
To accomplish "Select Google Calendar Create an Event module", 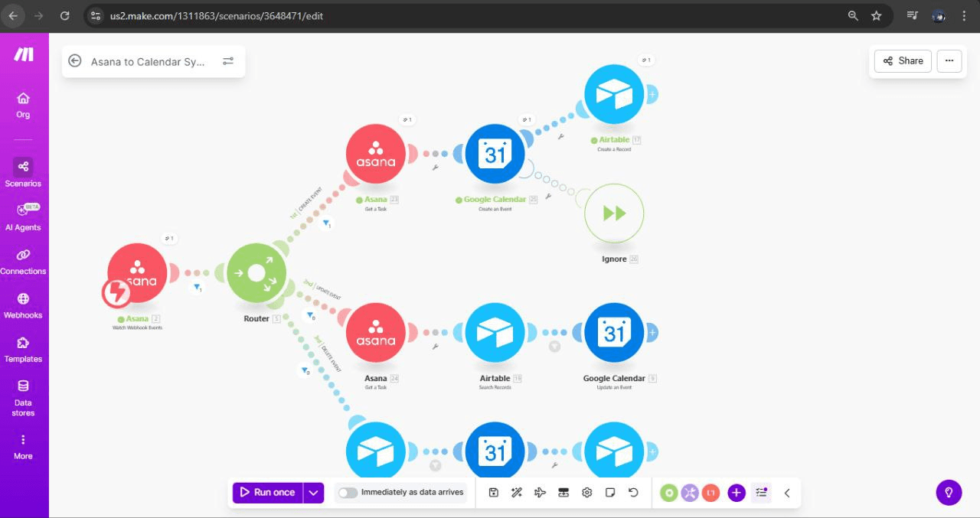I will pyautogui.click(x=495, y=154).
